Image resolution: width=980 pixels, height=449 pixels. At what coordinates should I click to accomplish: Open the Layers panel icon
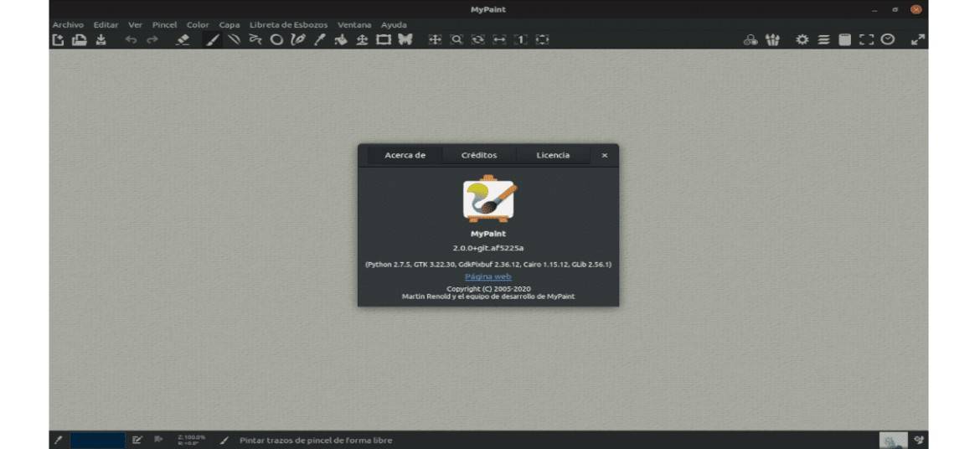(x=823, y=40)
